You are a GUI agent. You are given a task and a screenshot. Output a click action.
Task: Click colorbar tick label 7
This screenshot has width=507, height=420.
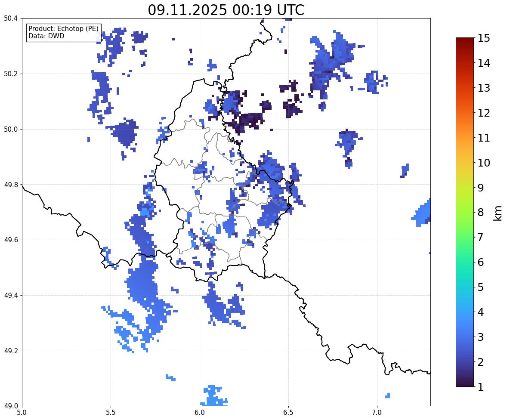pyautogui.click(x=481, y=237)
